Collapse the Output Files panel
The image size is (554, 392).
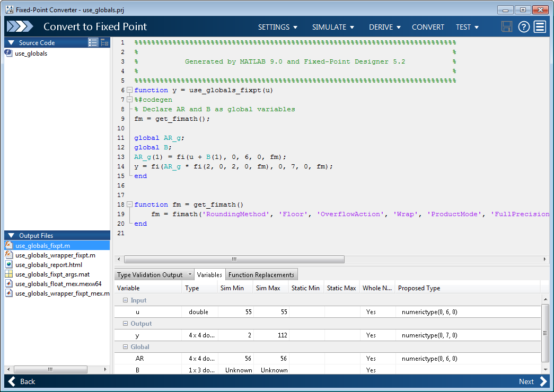11,236
